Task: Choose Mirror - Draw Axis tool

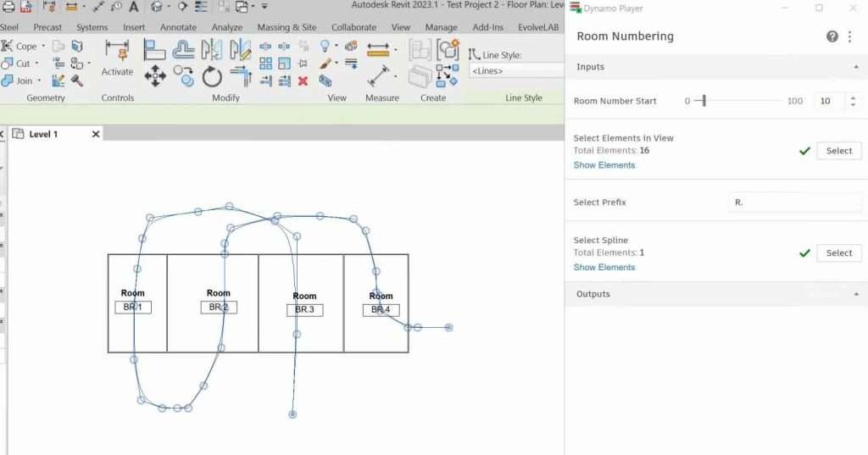Action: pyautogui.click(x=240, y=49)
